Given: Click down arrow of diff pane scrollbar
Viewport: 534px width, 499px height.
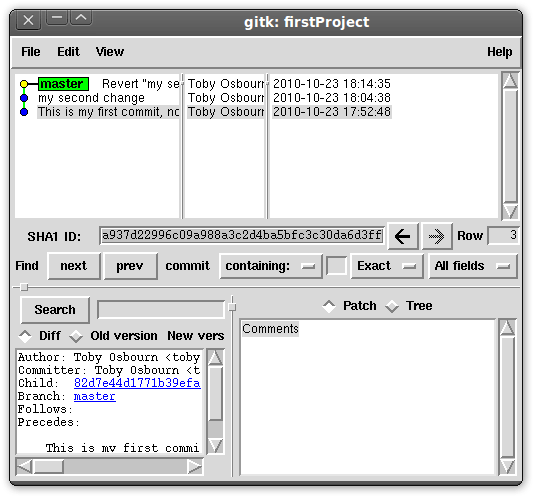Looking at the screenshot, I should tap(216, 446).
